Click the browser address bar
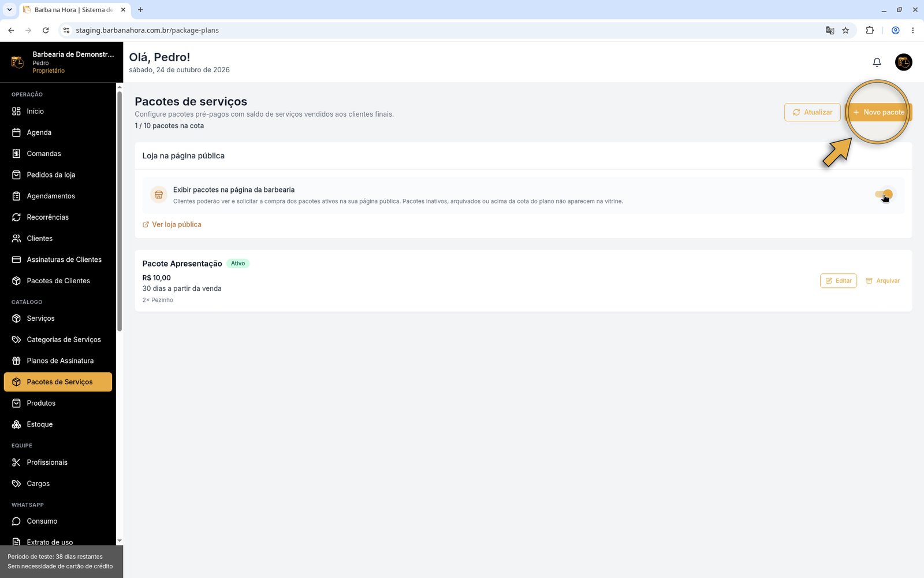 pyautogui.click(x=439, y=30)
